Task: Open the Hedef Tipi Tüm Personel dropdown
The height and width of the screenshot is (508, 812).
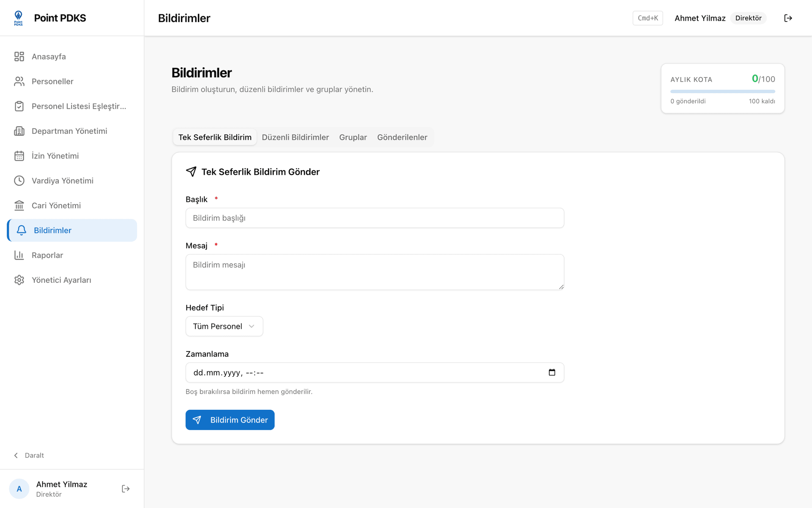Action: (224, 326)
